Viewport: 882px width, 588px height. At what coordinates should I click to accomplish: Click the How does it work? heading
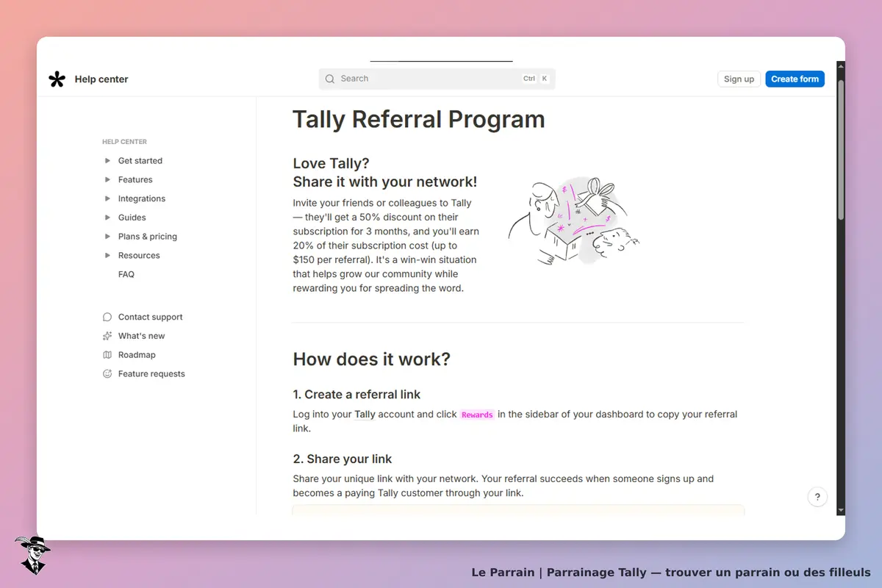tap(372, 359)
